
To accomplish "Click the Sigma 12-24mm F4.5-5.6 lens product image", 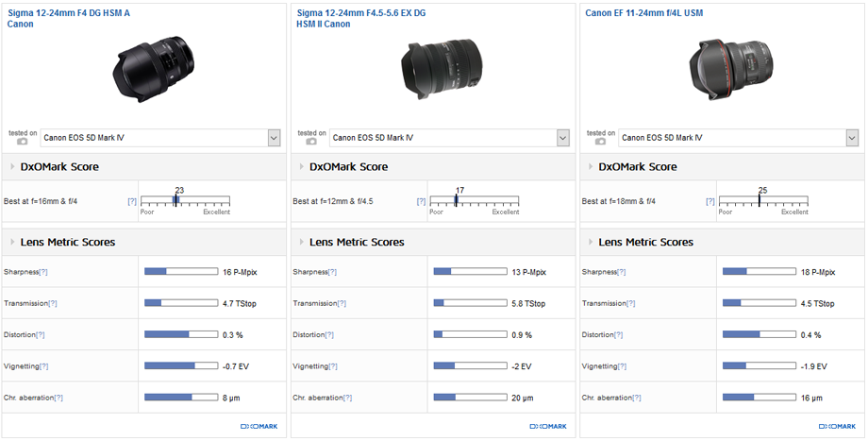I will [434, 71].
